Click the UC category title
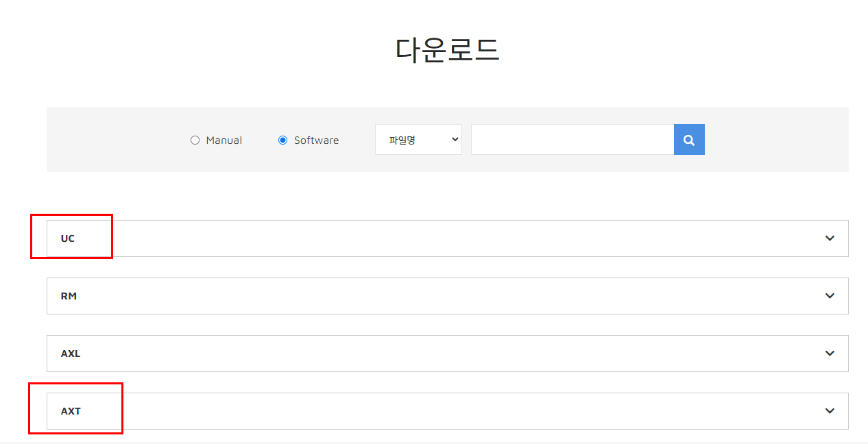 (68, 238)
